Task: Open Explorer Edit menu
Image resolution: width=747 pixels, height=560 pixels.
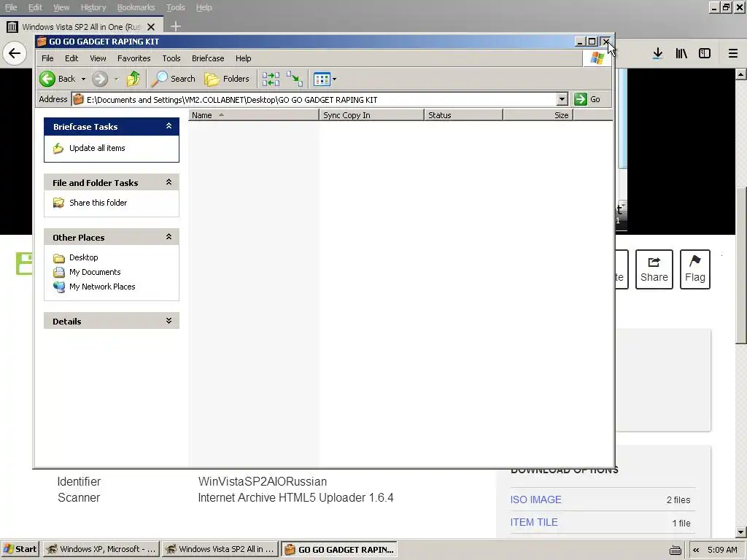Action: point(71,58)
